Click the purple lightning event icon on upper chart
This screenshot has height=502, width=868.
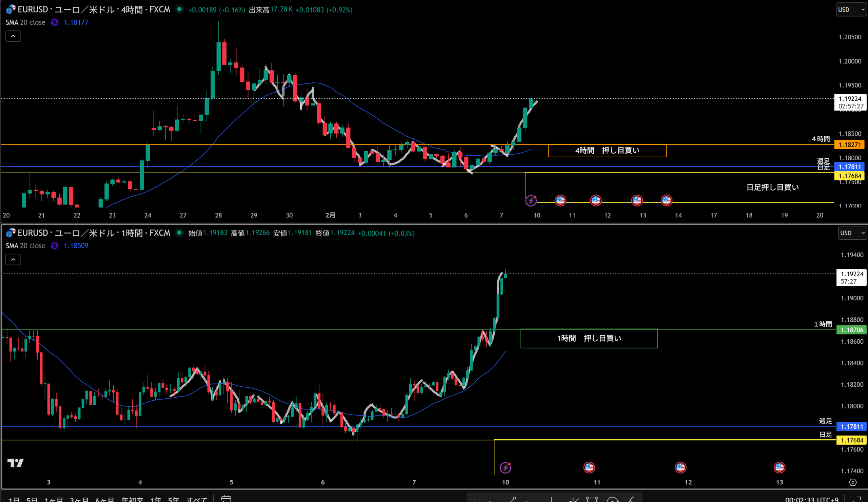click(x=531, y=200)
